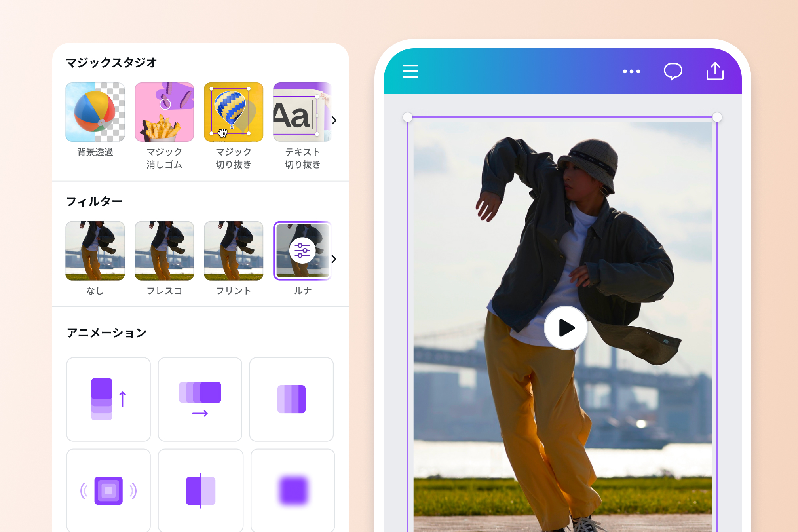
Task: Click the ルナ filter label
Action: [303, 291]
